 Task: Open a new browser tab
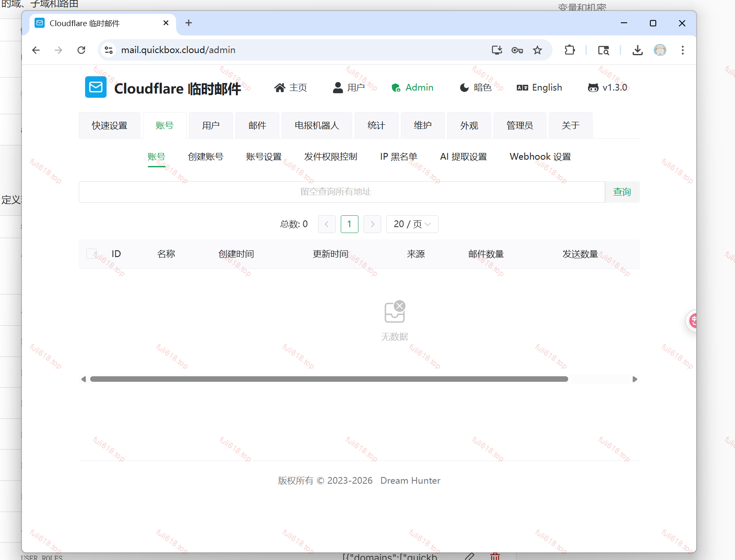click(189, 23)
